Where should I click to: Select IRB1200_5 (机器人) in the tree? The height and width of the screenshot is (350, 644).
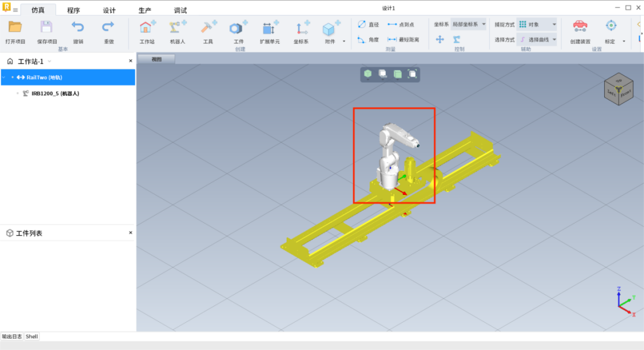pyautogui.click(x=55, y=93)
